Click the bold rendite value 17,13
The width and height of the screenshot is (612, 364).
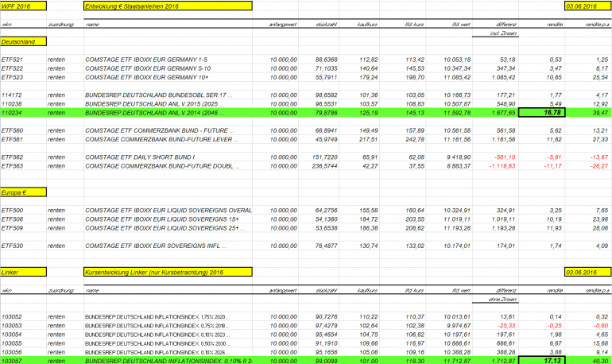point(542,361)
